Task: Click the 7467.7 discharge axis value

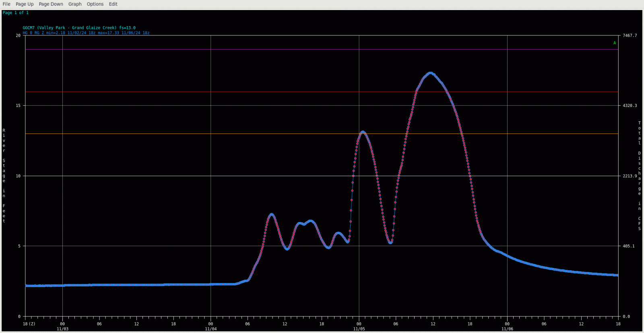Action: 630,35
